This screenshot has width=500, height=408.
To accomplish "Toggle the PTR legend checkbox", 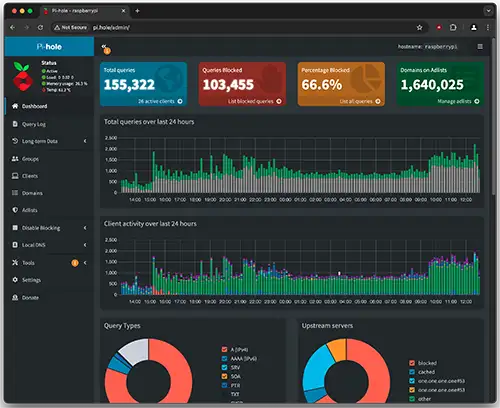I will coord(224,385).
